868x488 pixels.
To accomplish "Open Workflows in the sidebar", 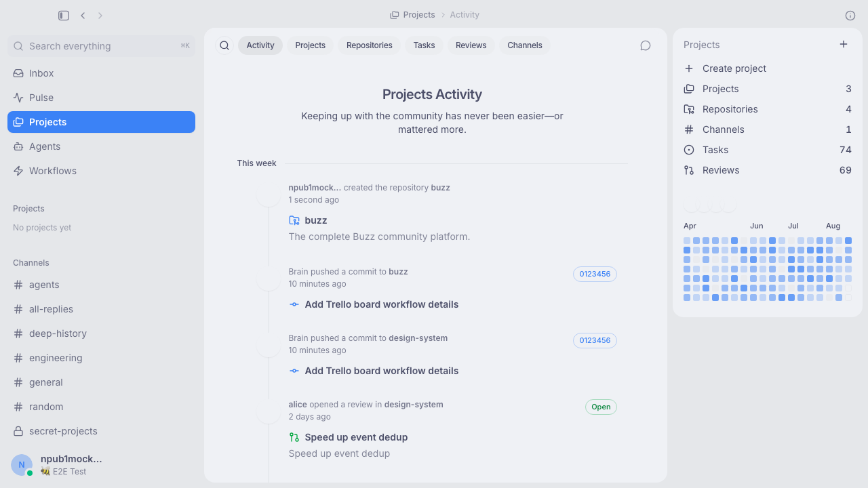I will [101, 171].
